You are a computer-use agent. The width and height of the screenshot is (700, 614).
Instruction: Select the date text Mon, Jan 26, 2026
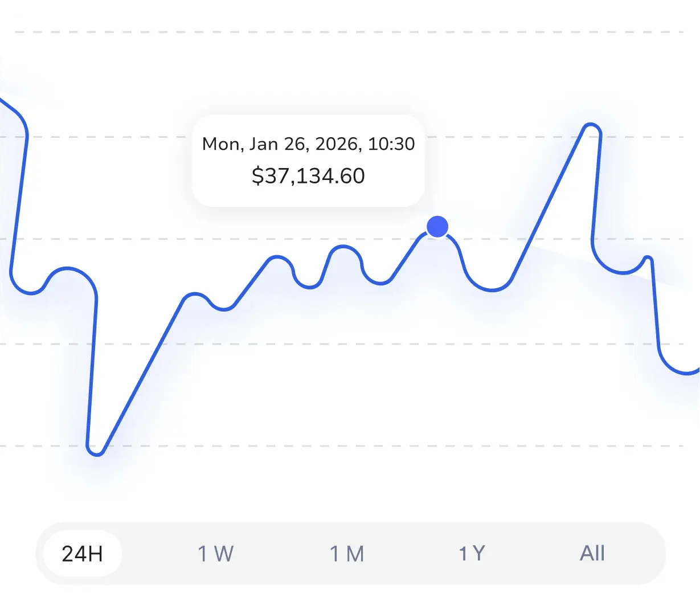(308, 144)
